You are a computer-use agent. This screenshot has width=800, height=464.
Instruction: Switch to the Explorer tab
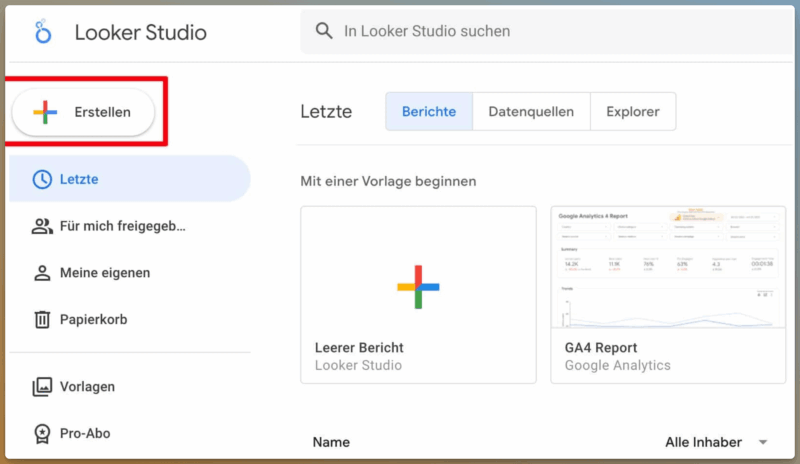tap(633, 111)
